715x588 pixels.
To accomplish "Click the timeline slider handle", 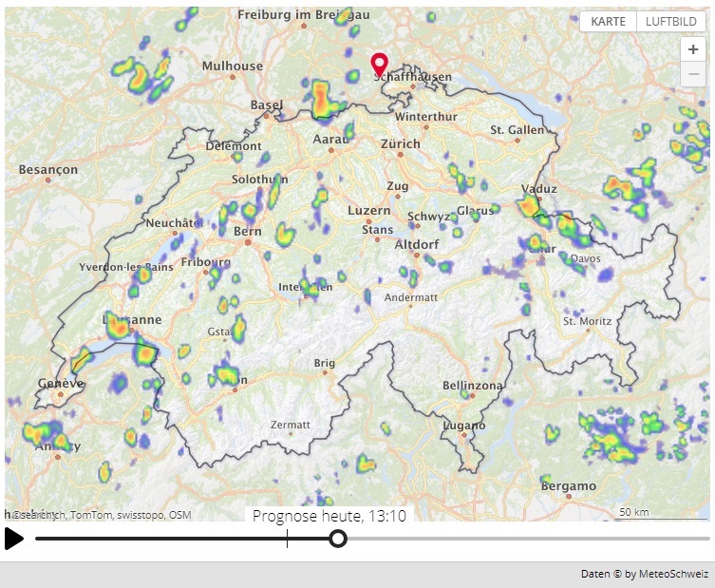I will pyautogui.click(x=338, y=539).
